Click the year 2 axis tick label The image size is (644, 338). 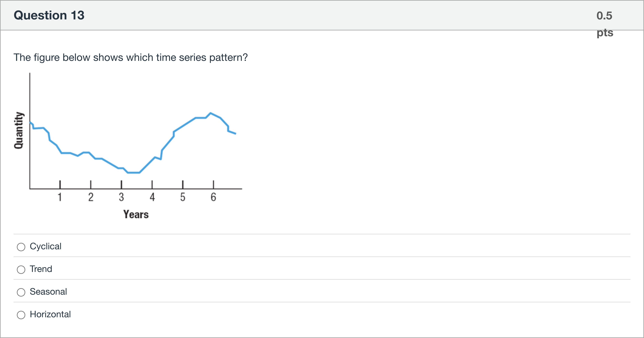coord(91,197)
